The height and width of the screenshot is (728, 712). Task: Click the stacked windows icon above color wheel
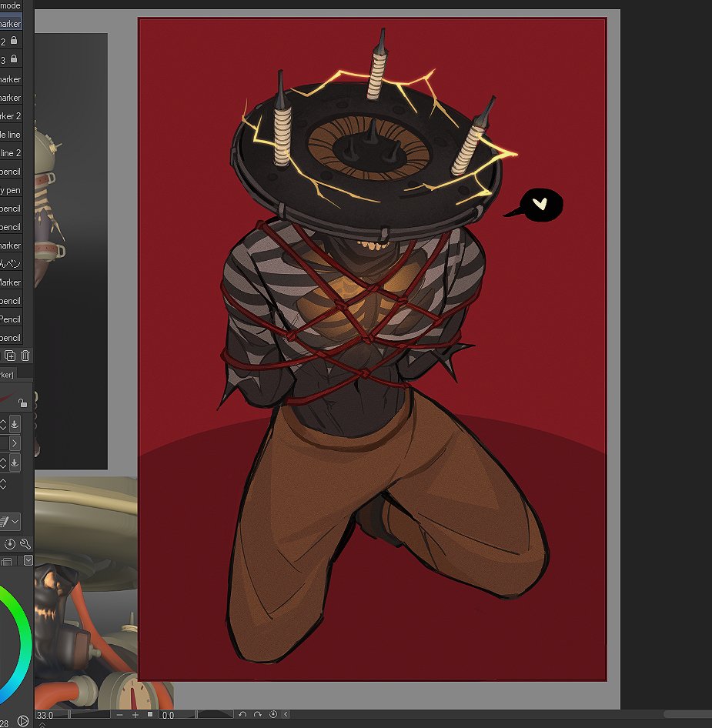click(6, 561)
